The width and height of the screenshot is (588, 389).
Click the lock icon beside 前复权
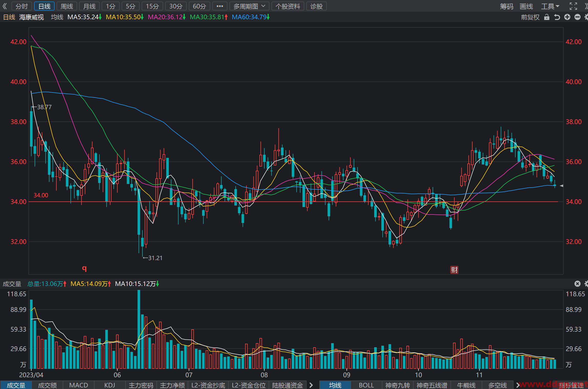(547, 17)
